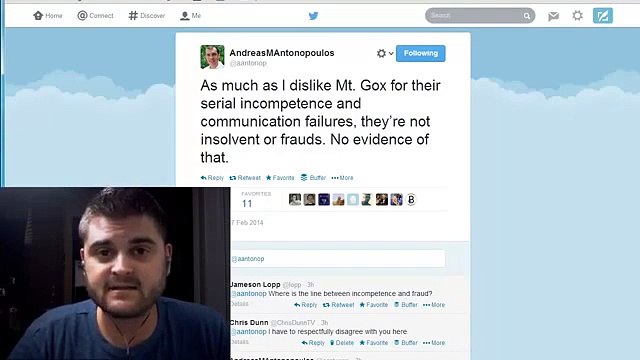Compose a new tweet with quill icon
This screenshot has width=640, height=360.
(603, 16)
